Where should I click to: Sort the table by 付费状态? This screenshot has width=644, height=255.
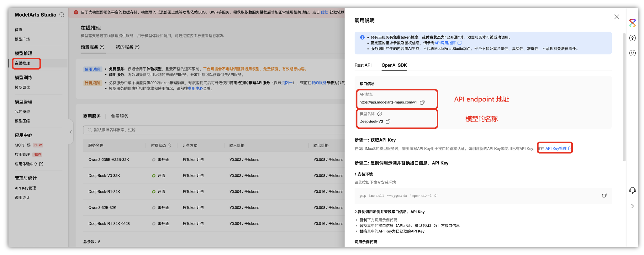click(170, 145)
